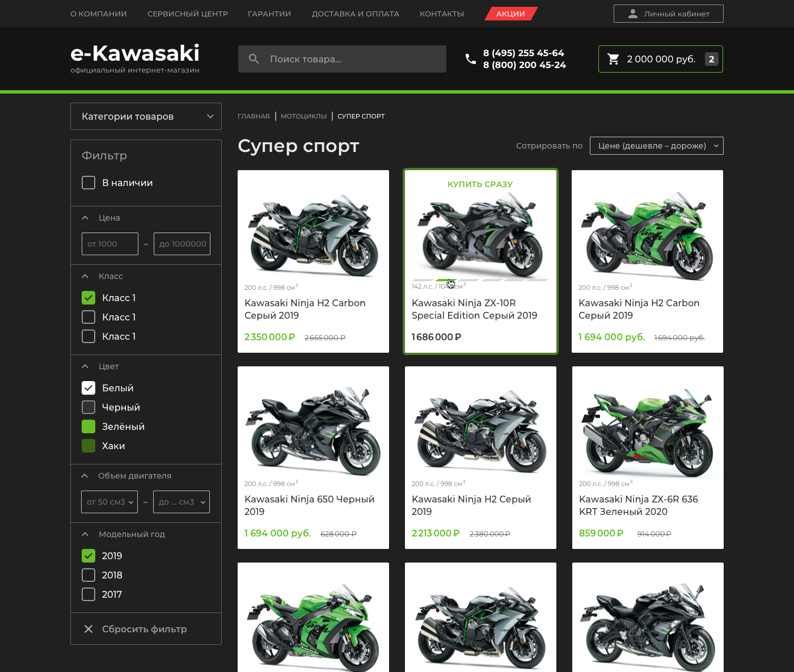Open the shopping cart icon
The image size is (794, 672).
coord(613,59)
